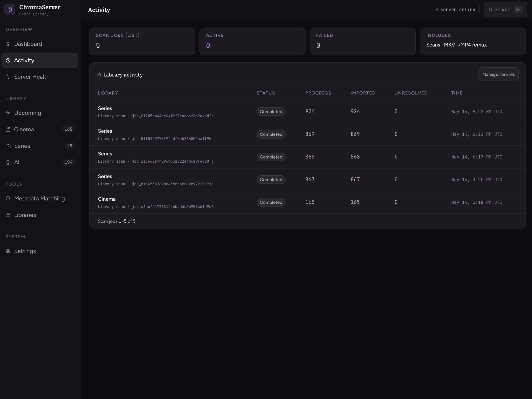This screenshot has height=399, width=532.
Task: Open the Dashboard page
Action: (40, 44)
